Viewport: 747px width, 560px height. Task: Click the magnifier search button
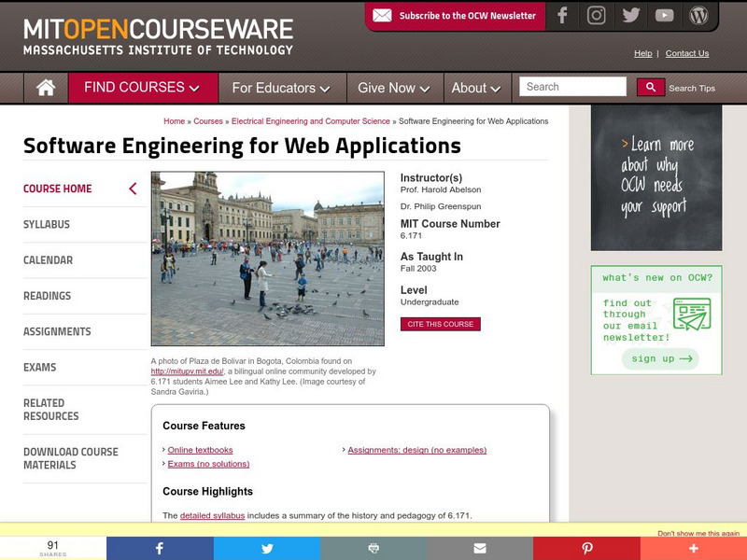point(650,87)
